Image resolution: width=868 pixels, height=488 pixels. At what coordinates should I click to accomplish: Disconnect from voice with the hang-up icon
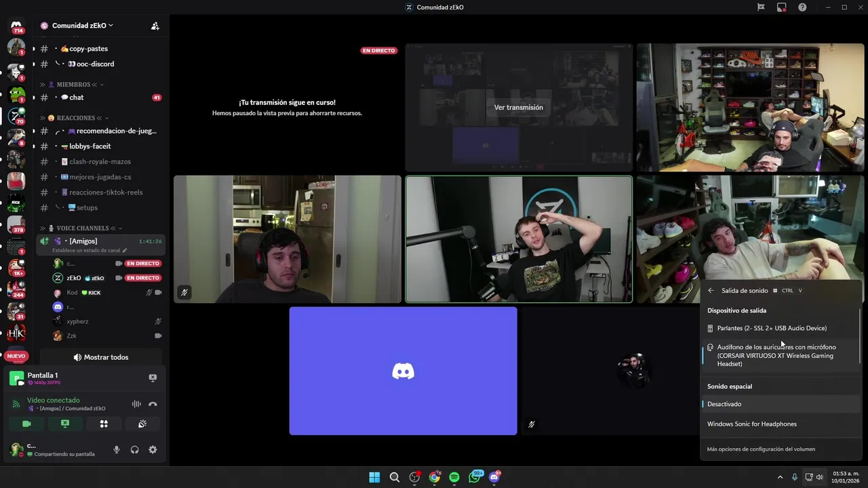pyautogui.click(x=153, y=404)
